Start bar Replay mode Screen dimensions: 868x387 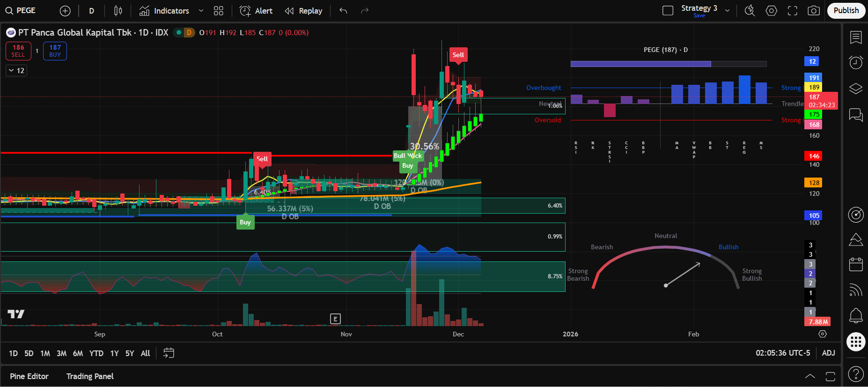click(304, 11)
